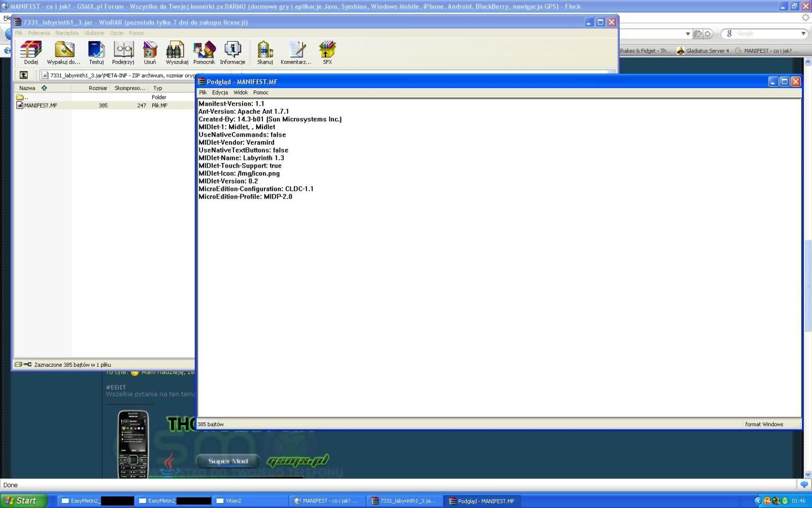Open the Edycja menu in viewer
This screenshot has width=812, height=508.
coord(220,92)
